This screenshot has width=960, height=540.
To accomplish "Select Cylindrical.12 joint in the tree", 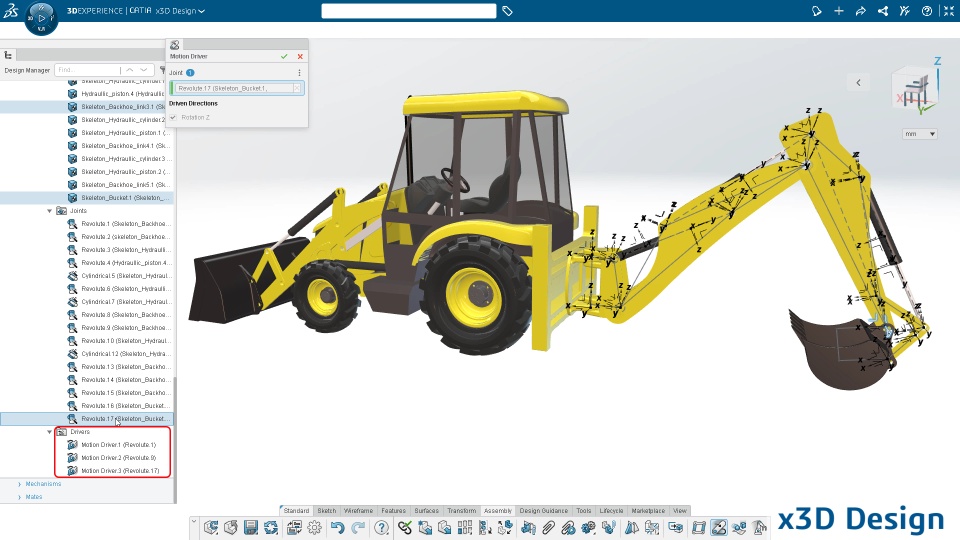I will pos(119,354).
